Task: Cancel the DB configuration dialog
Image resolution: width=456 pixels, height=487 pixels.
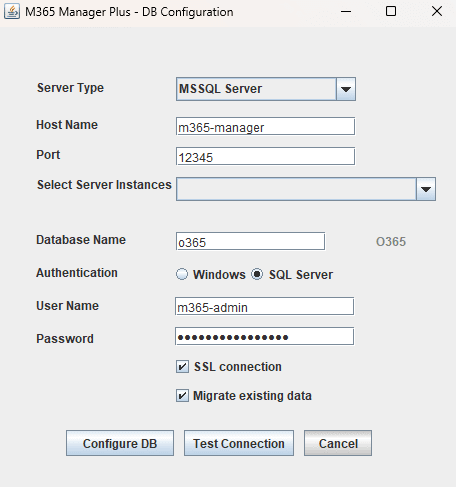Action: tap(338, 443)
